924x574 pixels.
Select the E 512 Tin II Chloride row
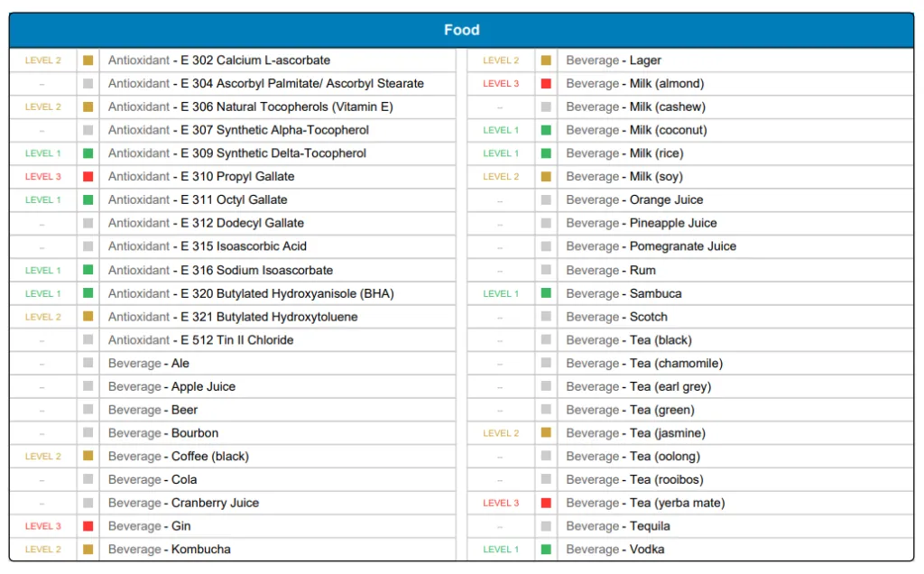[x=200, y=340]
